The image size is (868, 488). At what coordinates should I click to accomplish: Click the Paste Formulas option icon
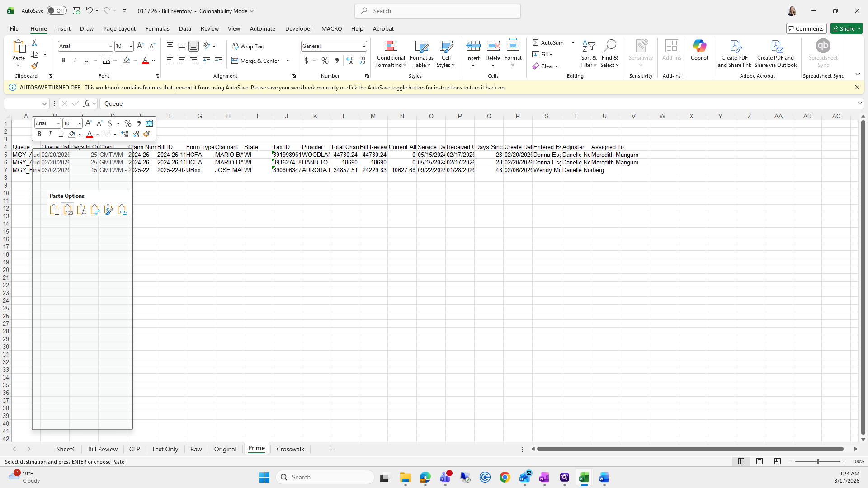coord(81,210)
